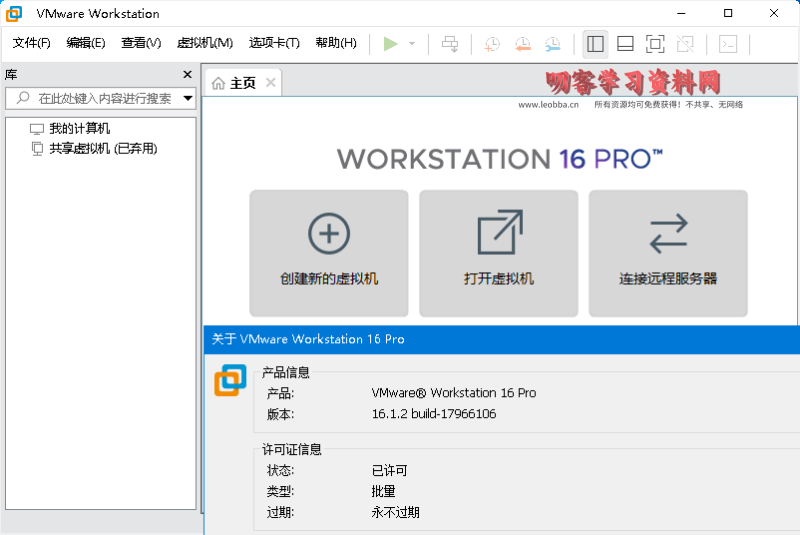Click the send Ctrl+Alt+Del toolbar icon

tap(450, 44)
